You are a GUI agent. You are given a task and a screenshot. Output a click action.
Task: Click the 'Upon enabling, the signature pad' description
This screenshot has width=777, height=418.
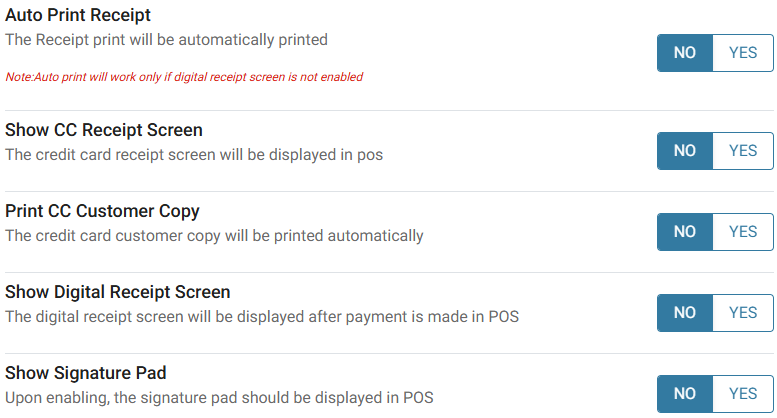[219, 397]
